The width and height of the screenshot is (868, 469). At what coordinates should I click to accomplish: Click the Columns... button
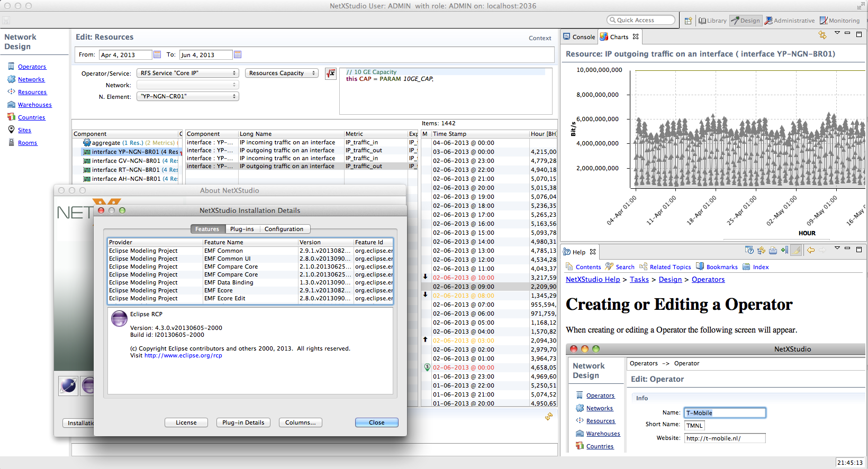click(x=301, y=422)
